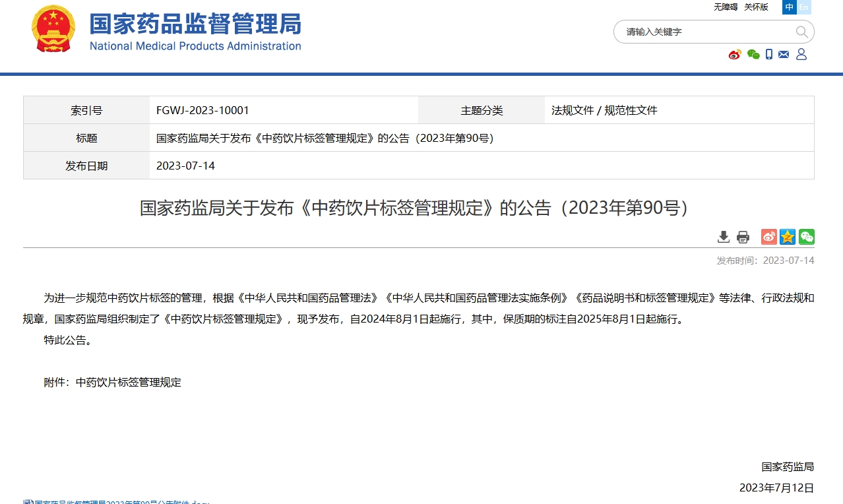The width and height of the screenshot is (843, 504).
Task: Click the 附件：中药饮片标签管理规定 text
Action: [x=113, y=382]
